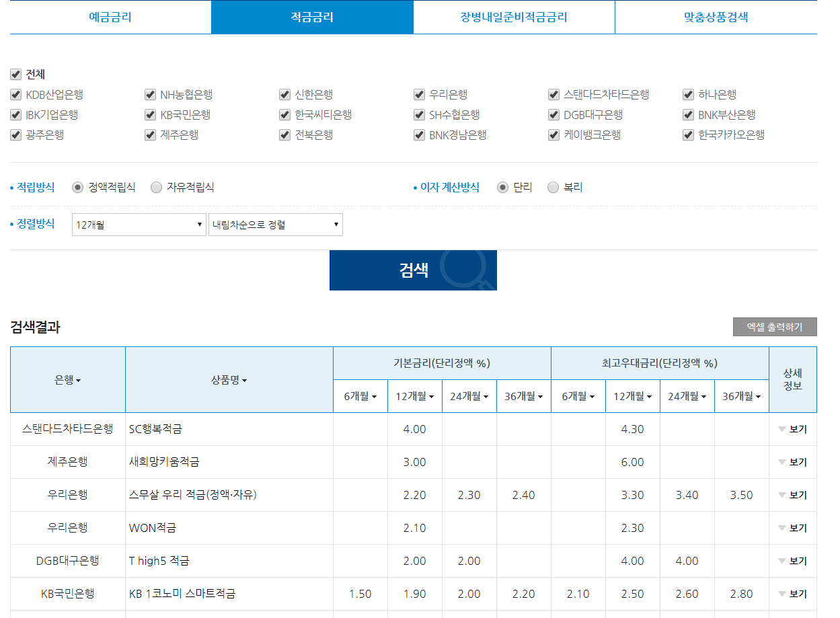The width and height of the screenshot is (840, 618).
Task: Sort 최고우대금리 12개월 column
Action: coord(633,396)
